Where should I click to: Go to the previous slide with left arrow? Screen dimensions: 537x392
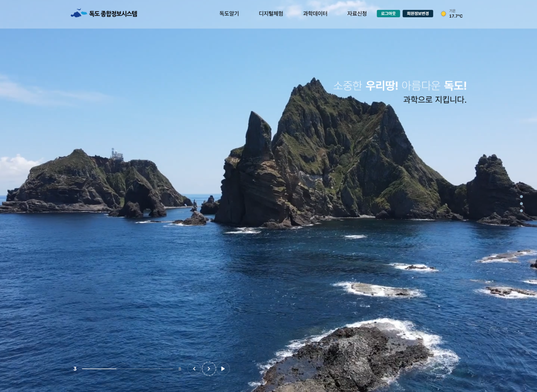pyautogui.click(x=194, y=369)
